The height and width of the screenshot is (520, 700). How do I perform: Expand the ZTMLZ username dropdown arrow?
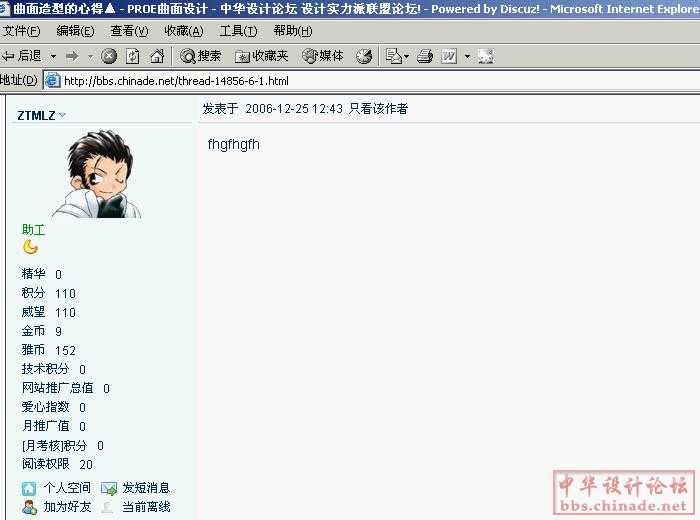(63, 115)
